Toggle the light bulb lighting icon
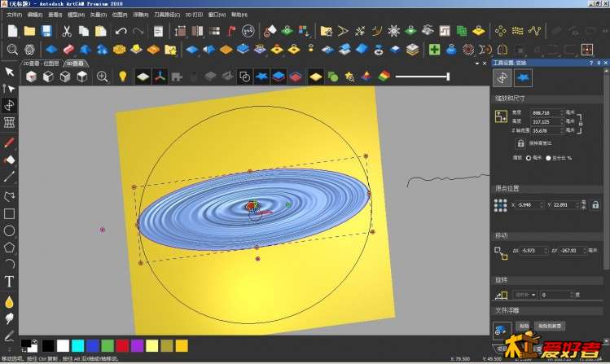Viewport: 610px width, 364px height. coord(123,77)
